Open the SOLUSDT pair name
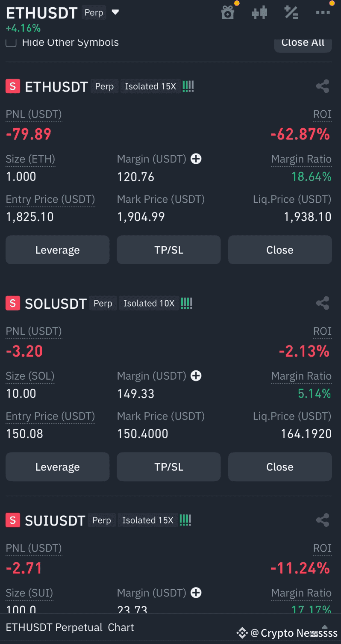This screenshot has width=341, height=644. tap(56, 304)
